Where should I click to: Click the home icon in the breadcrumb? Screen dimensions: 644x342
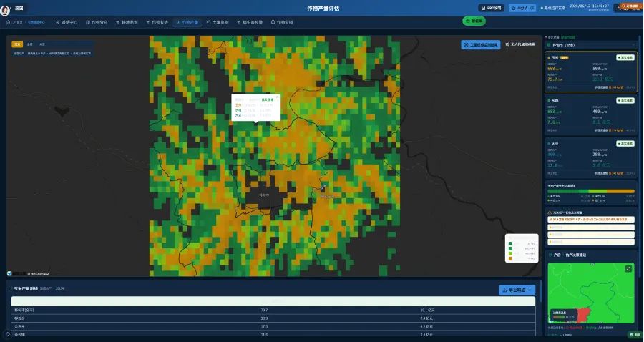(x=8, y=22)
